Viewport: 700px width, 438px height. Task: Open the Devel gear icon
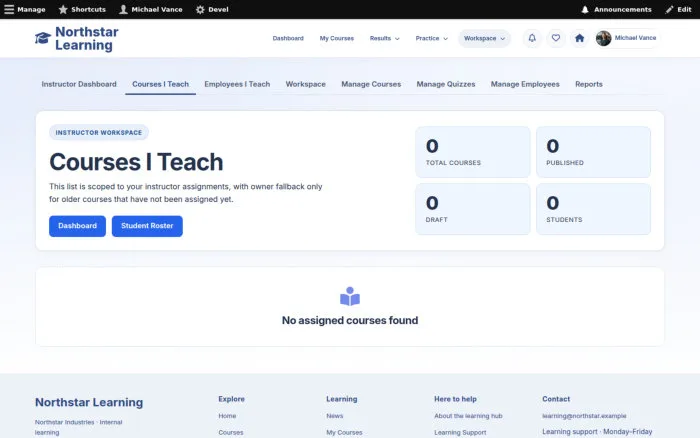(x=200, y=9)
